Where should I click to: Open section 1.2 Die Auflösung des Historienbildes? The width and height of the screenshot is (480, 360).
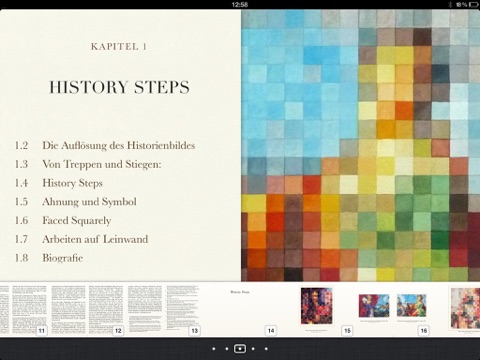pos(105,146)
